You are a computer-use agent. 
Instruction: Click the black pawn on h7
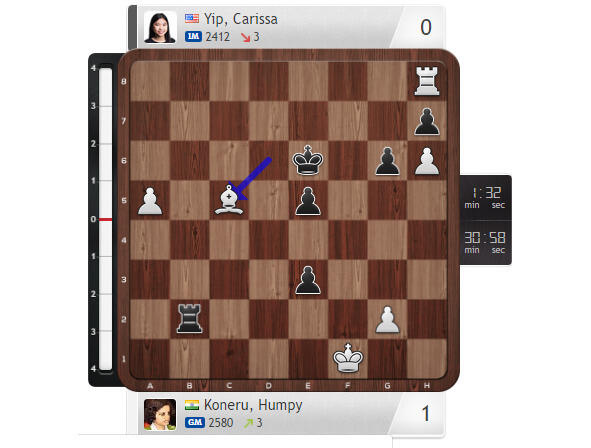pos(427,122)
